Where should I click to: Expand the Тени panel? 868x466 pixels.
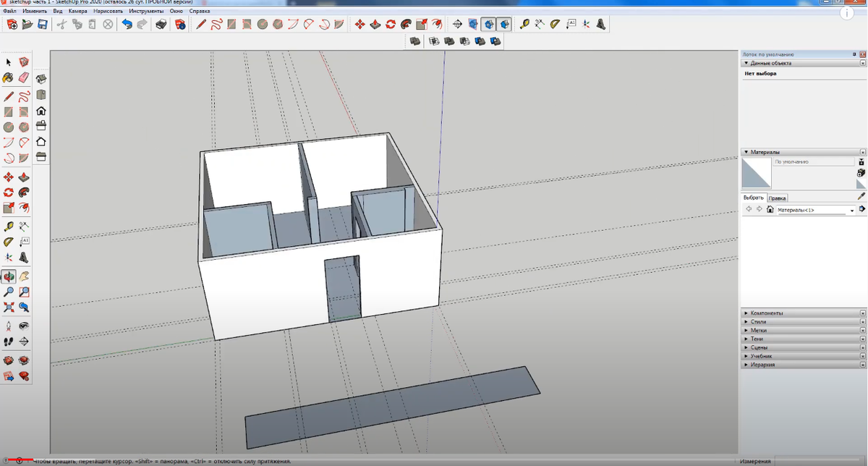(x=746, y=339)
